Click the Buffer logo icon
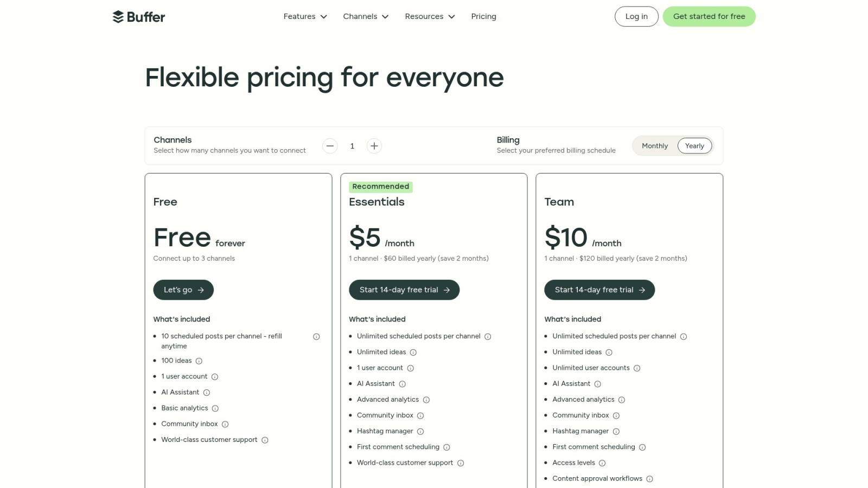This screenshot has width=868, height=488. 117,16
